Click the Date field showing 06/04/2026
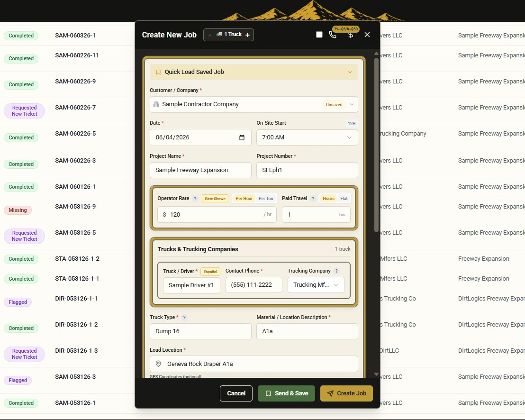The height and width of the screenshot is (420, 525). [x=200, y=137]
